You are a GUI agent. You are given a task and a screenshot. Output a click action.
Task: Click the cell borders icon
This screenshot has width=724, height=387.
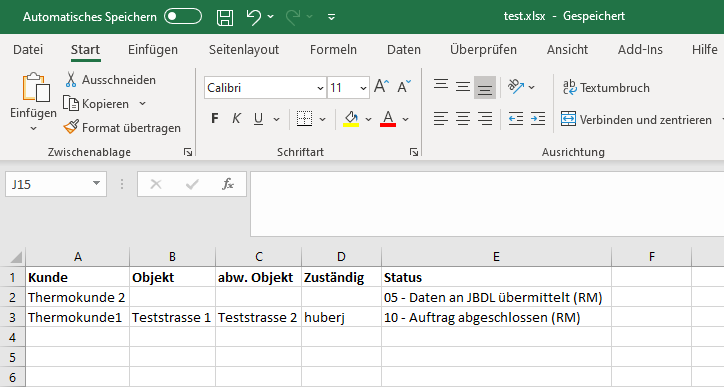304,119
